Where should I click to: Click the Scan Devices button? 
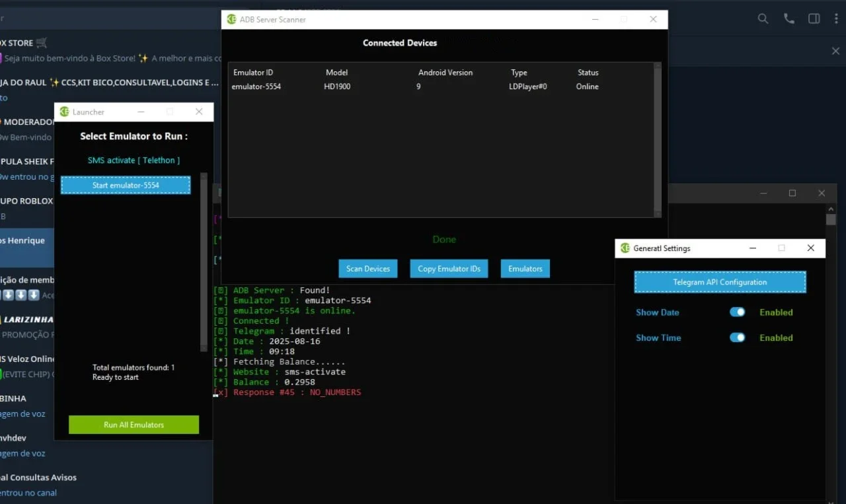tap(368, 269)
